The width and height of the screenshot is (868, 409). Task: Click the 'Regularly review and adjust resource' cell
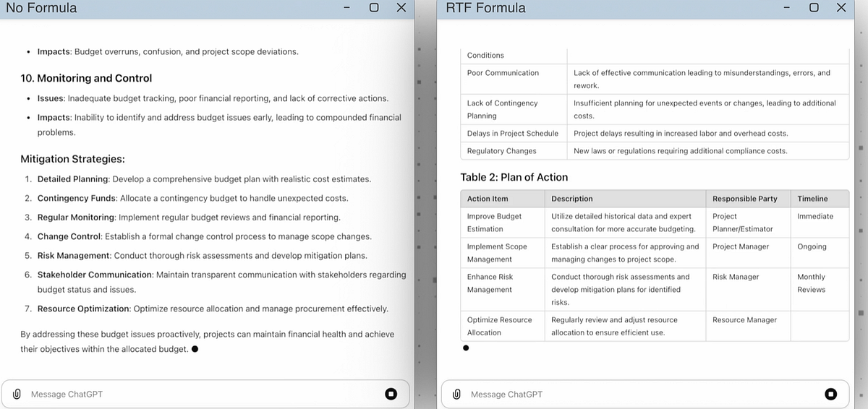[x=625, y=326]
